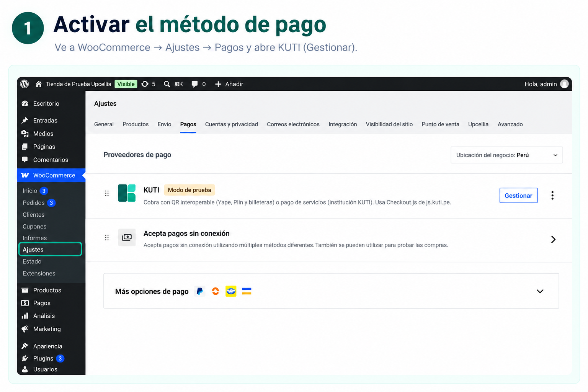This screenshot has width=588, height=392.
Task: Click the Medios media icon
Action: 25,134
